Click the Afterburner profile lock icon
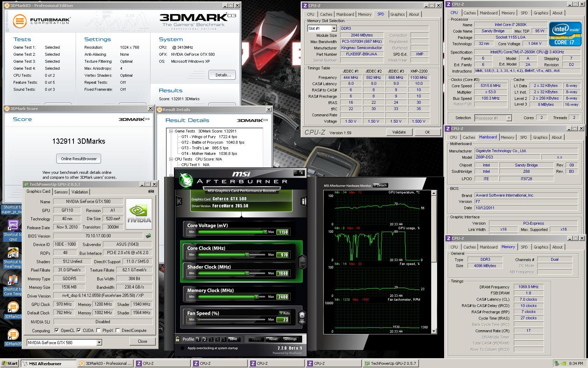 coord(178,339)
